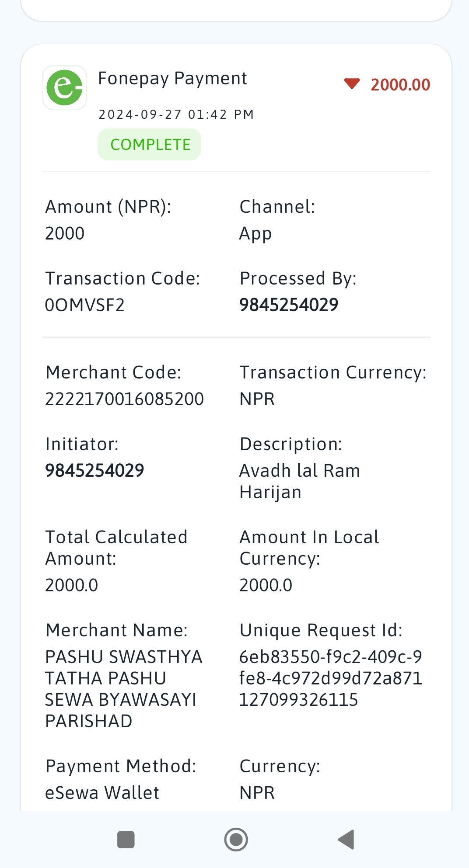
Task: Tap the Android recent apps square button
Action: pos(126,839)
